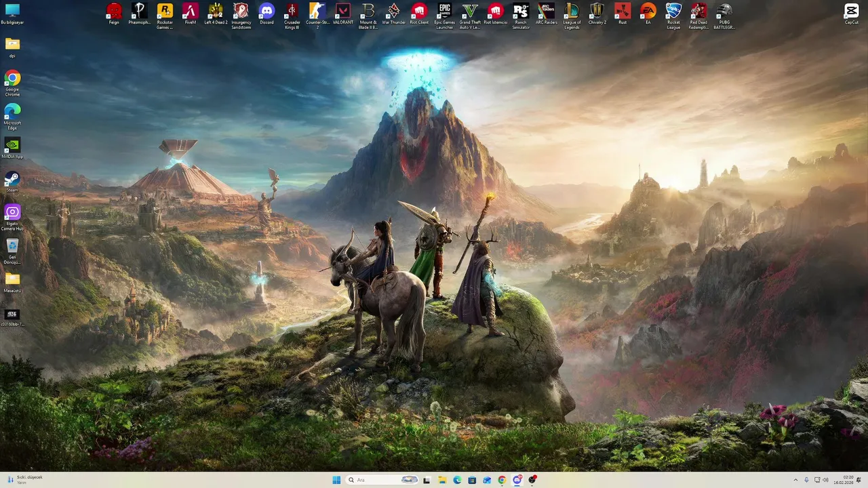Viewport: 868px width, 488px height.
Task: Open the War Thunder shortcut
Action: (x=393, y=14)
